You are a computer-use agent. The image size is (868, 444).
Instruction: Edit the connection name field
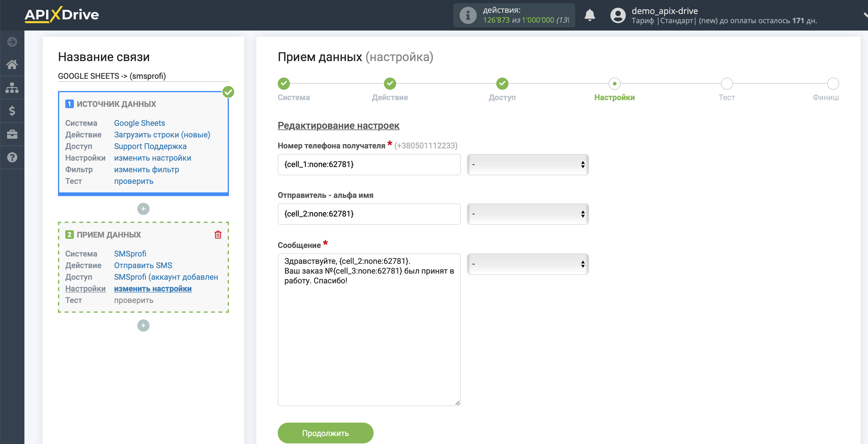[x=143, y=76]
